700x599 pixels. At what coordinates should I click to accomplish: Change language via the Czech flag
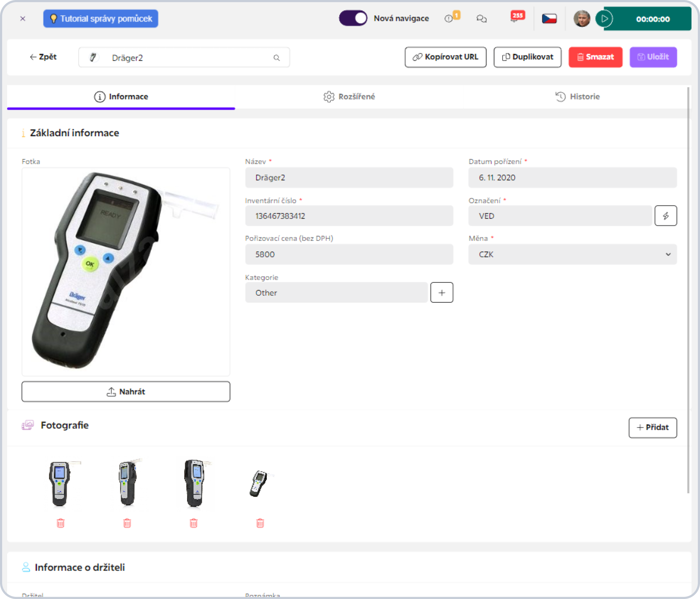click(x=549, y=18)
